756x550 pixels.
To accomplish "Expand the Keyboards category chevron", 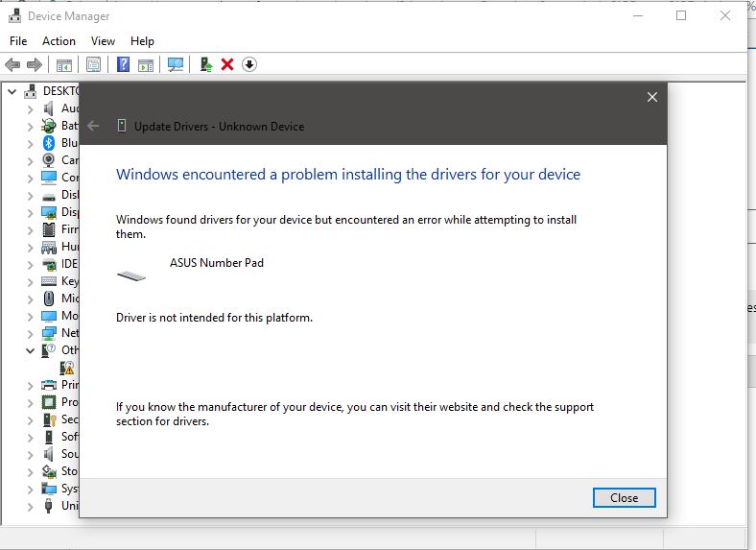I will pos(31,282).
